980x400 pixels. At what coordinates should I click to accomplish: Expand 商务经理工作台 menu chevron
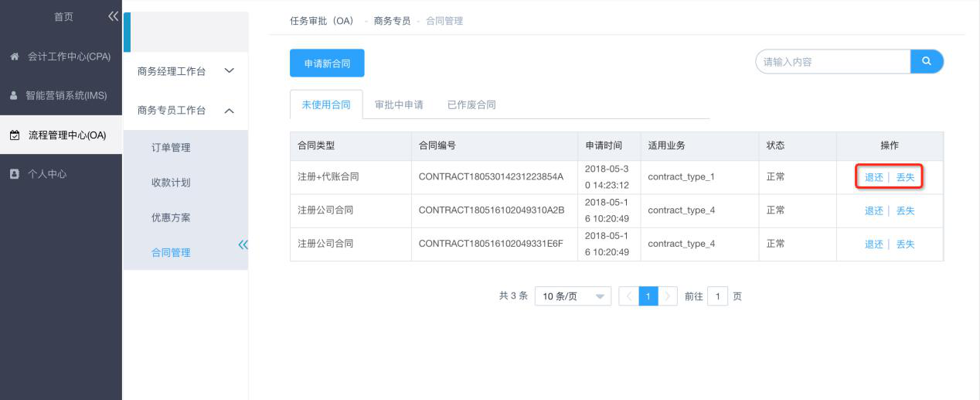point(229,71)
